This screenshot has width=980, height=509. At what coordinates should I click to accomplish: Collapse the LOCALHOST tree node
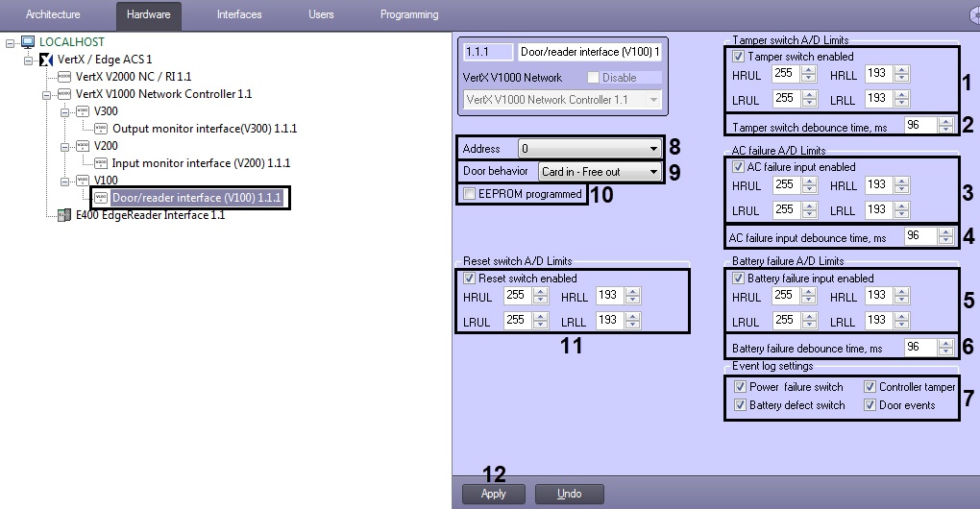pos(10,43)
